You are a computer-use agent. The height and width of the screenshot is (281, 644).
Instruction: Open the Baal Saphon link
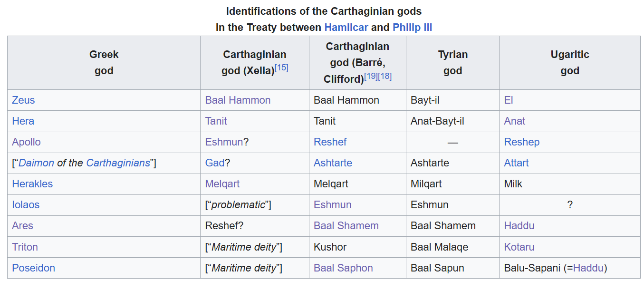(x=343, y=268)
